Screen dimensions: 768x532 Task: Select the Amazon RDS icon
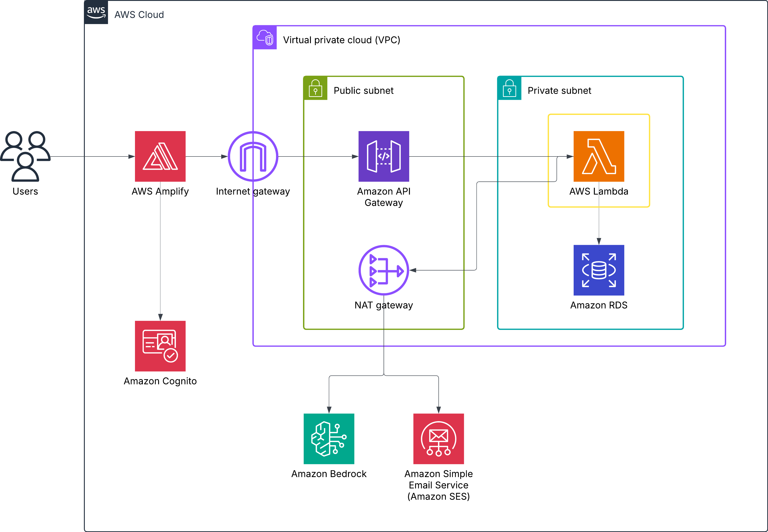pyautogui.click(x=599, y=270)
